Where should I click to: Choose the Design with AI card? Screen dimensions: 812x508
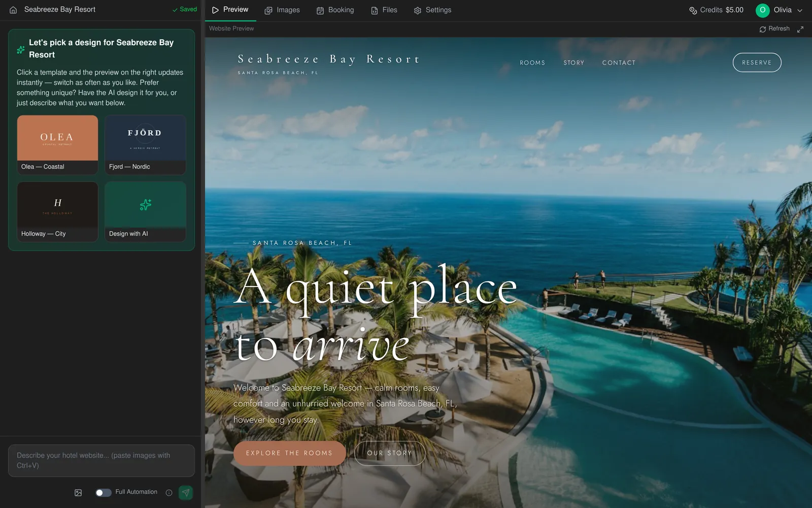click(145, 212)
